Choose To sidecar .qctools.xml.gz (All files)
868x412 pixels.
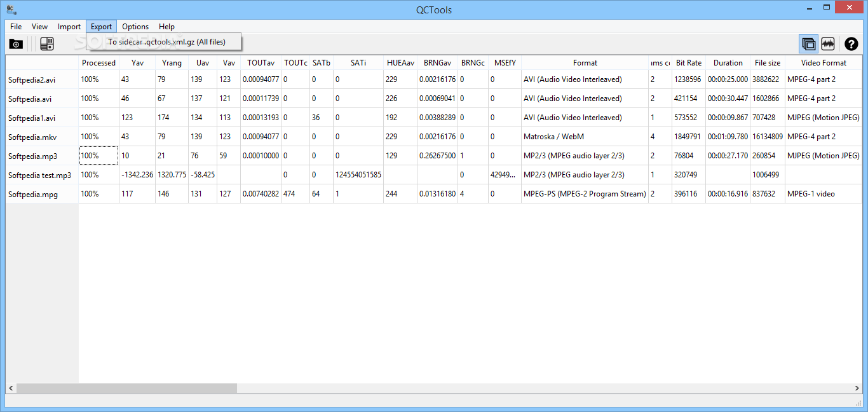pyautogui.click(x=164, y=42)
